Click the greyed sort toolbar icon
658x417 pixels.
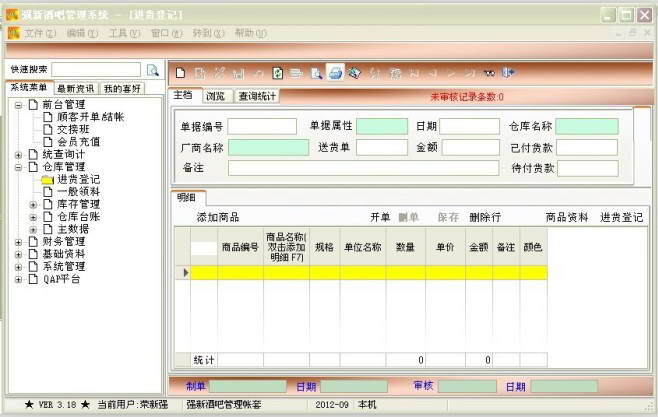pyautogui.click(x=374, y=74)
